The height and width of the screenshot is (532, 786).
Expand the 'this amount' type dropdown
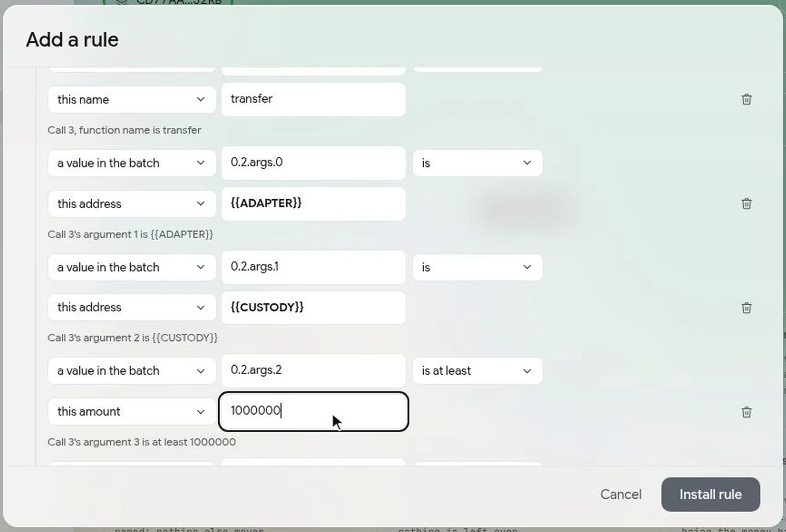(132, 412)
